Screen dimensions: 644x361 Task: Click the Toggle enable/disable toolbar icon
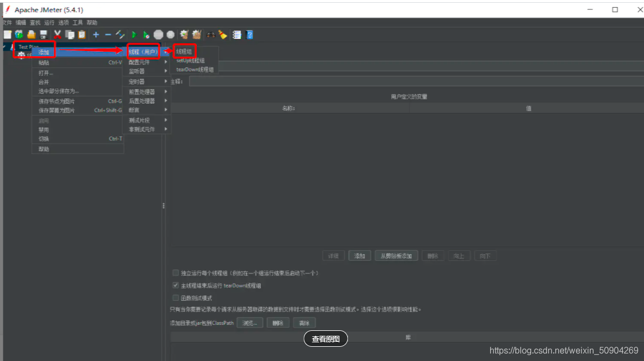[x=120, y=35]
